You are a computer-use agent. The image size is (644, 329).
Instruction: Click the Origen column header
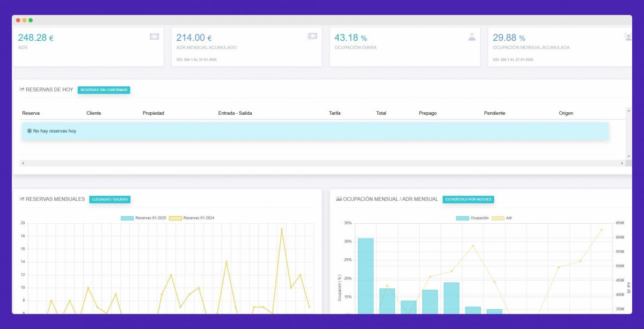566,113
